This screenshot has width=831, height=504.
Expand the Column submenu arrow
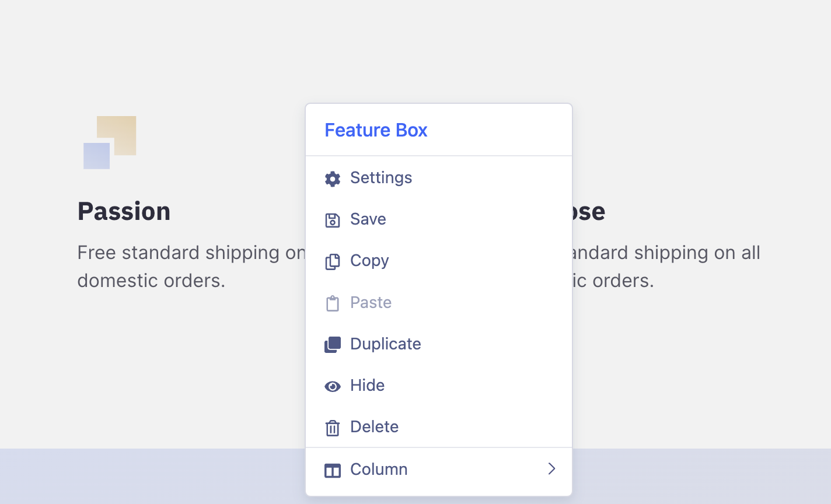pos(551,469)
